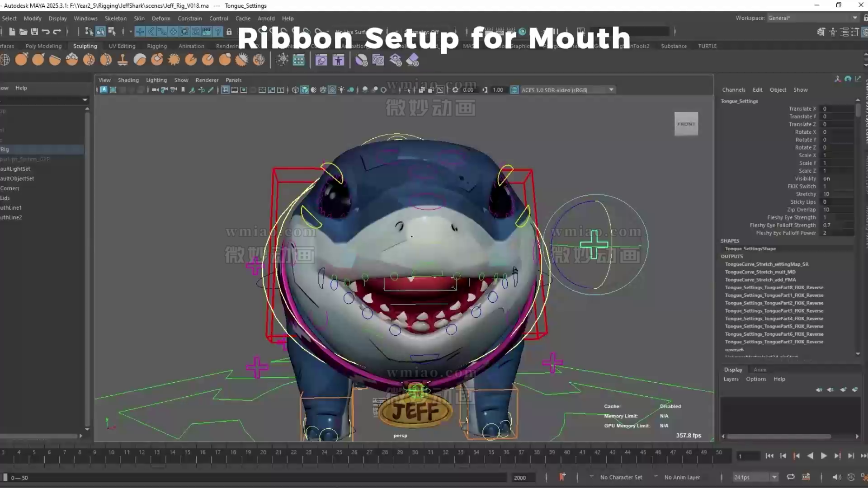Viewport: 868px width, 488px height.
Task: Select the Stamp sculpt tool icon
Action: pyautogui.click(x=123, y=60)
